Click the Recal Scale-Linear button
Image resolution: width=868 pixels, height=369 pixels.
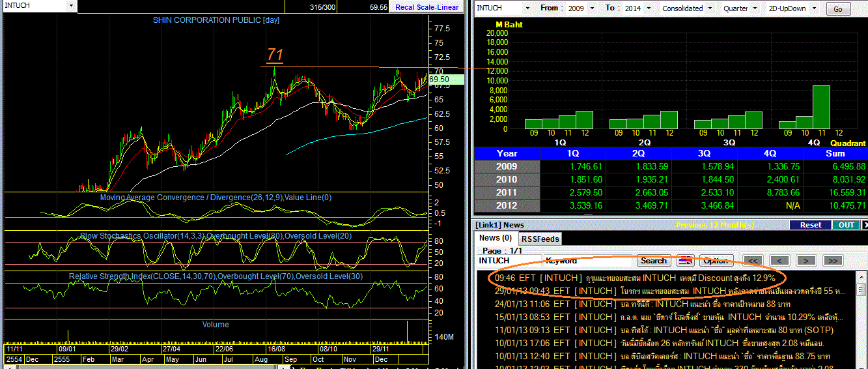pyautogui.click(x=427, y=7)
